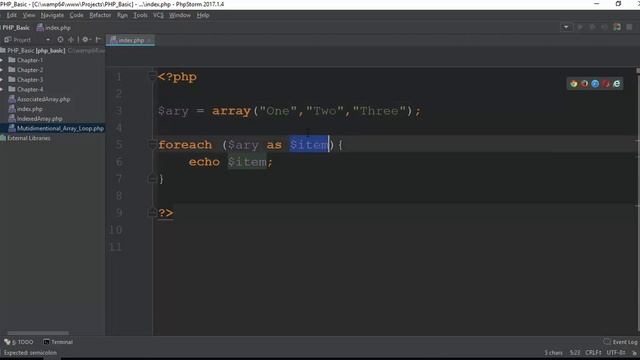Screen dimensions: 640x360
Task: Click cursor position 5:23 in status bar
Action: [575, 353]
